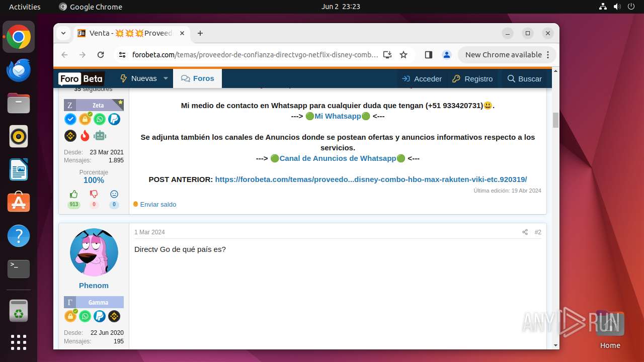
Task: Click the red flame badge in Zeta profile
Action: pos(85,136)
